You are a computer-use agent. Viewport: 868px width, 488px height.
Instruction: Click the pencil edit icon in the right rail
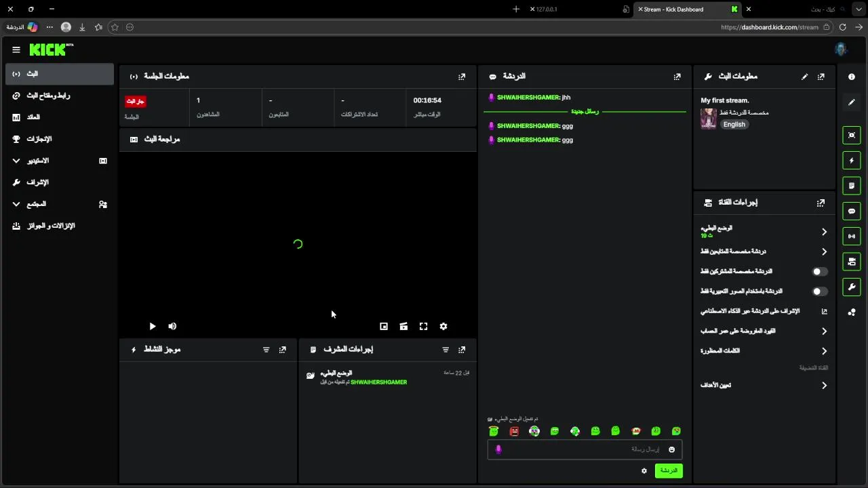(x=852, y=102)
